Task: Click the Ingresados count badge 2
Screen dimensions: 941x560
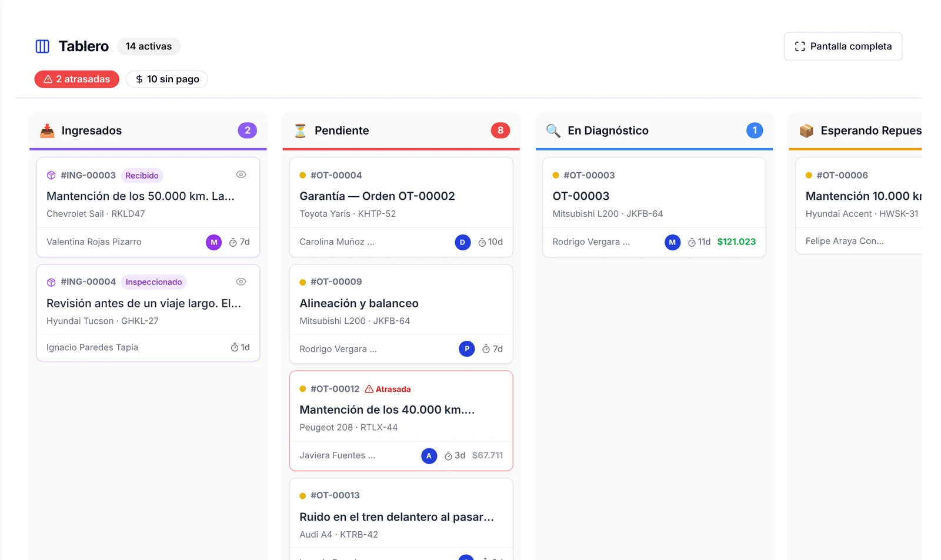Action: tap(247, 130)
